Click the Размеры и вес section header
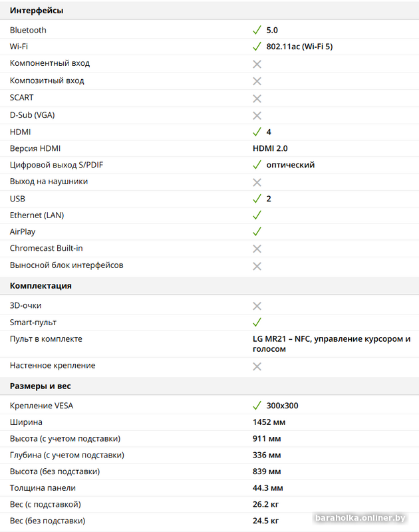 pos(40,386)
